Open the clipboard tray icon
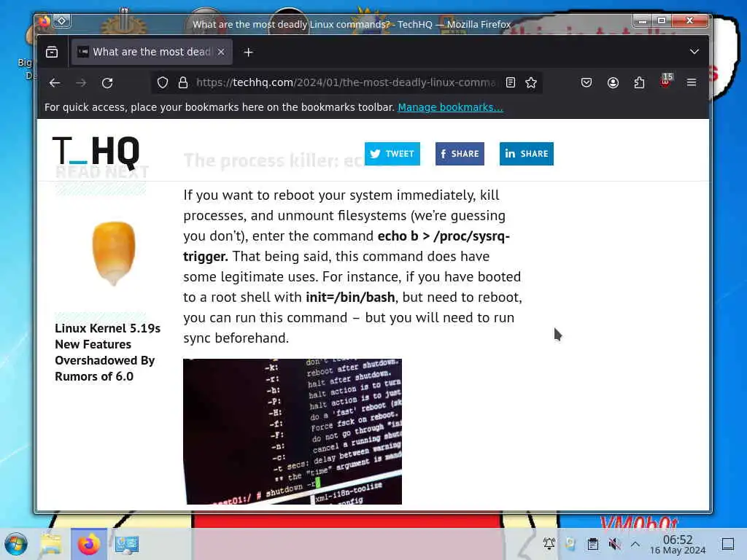Image resolution: width=747 pixels, height=560 pixels. pos(592,543)
